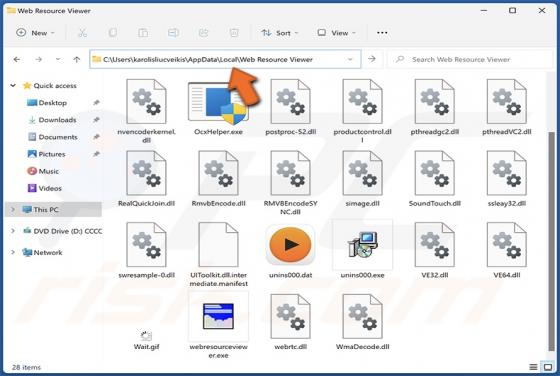Image resolution: width=560 pixels, height=376 pixels.
Task: Go back with the left arrow
Action: coord(17,59)
